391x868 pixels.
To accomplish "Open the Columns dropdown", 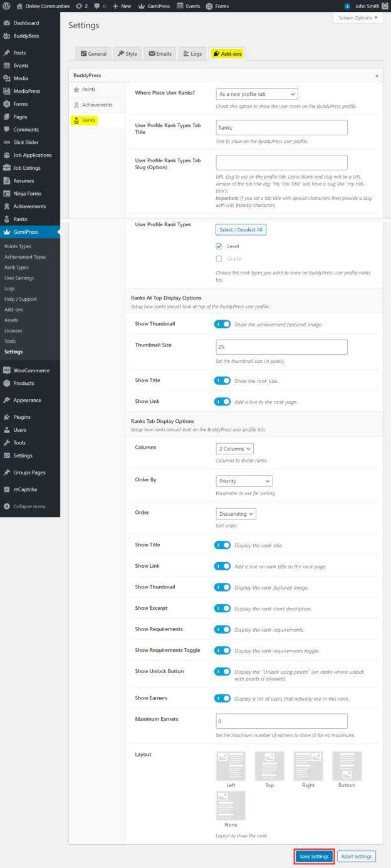I will [x=234, y=448].
